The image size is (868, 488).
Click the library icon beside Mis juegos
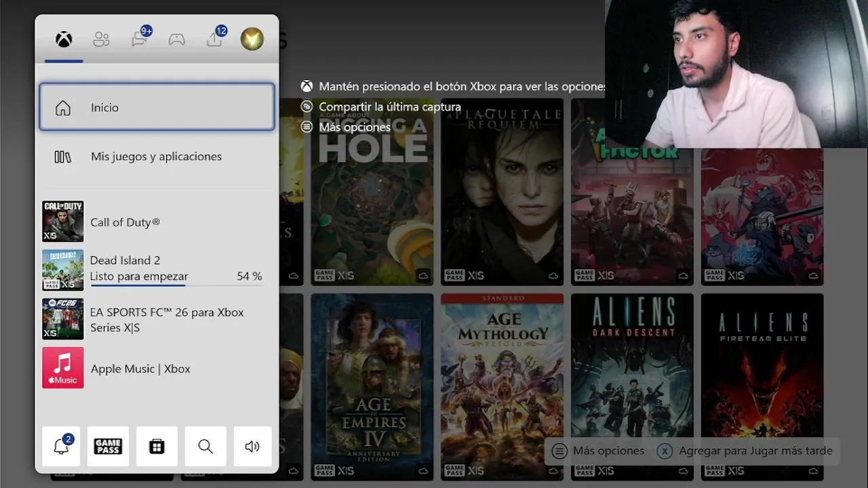(62, 157)
